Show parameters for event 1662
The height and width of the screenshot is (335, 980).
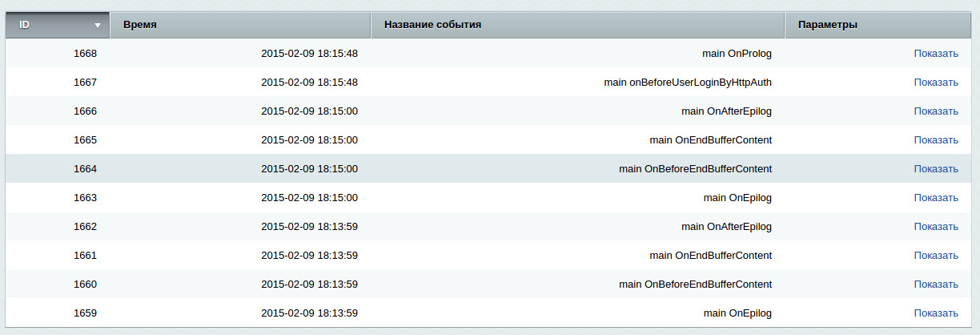[935, 227]
